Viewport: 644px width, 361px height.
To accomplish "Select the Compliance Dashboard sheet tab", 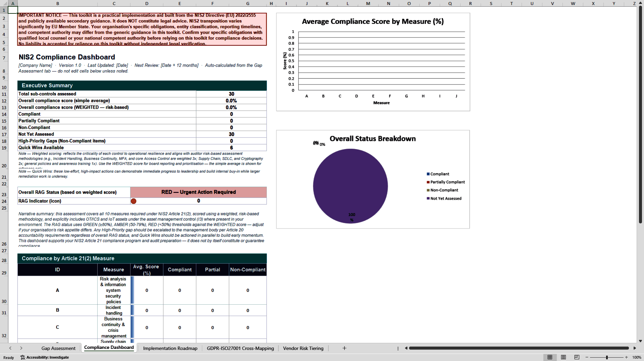I will [109, 348].
